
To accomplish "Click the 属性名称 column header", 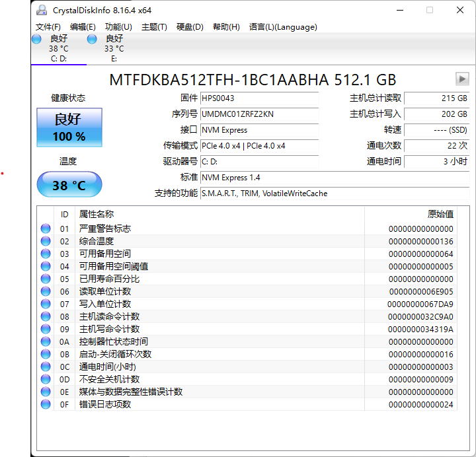I will pyautogui.click(x=97, y=214).
